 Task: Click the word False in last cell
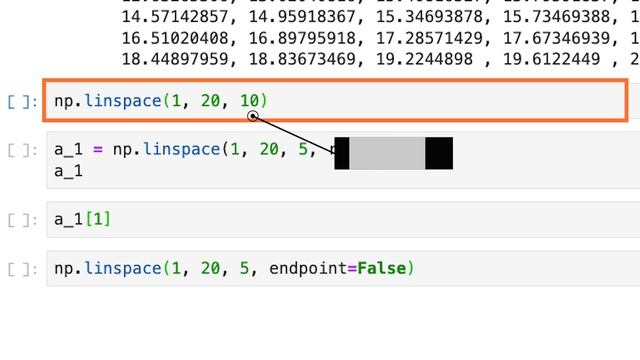[x=382, y=268]
